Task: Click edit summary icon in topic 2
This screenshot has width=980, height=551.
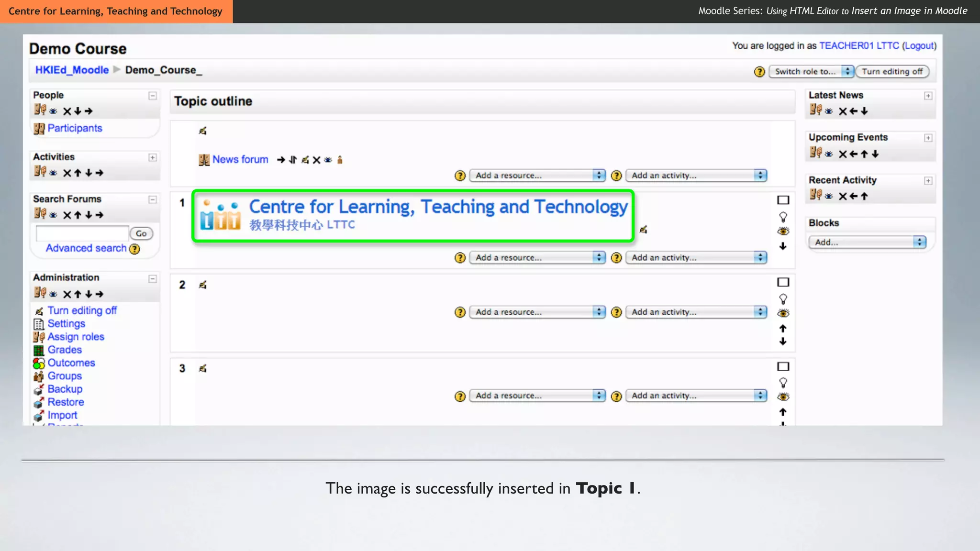Action: pyautogui.click(x=202, y=285)
